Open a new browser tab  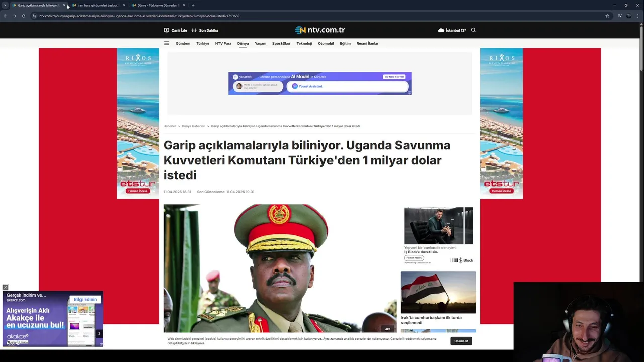pos(193,5)
